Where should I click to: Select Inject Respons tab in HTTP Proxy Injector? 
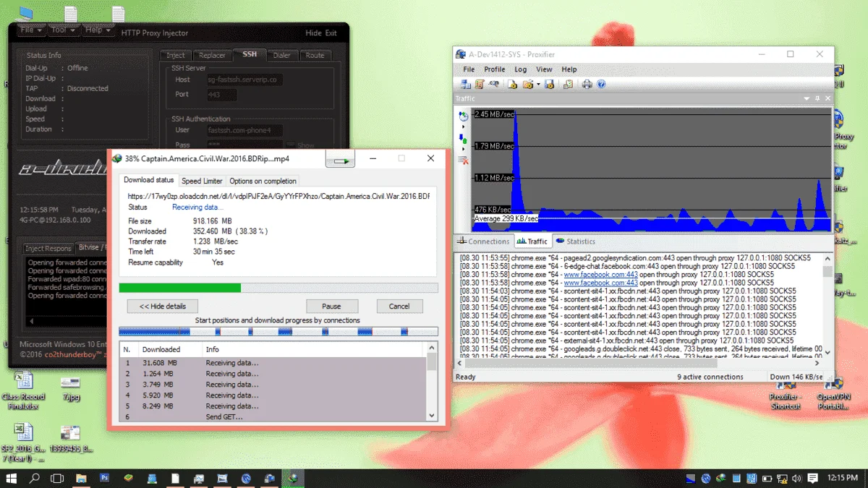coord(48,249)
